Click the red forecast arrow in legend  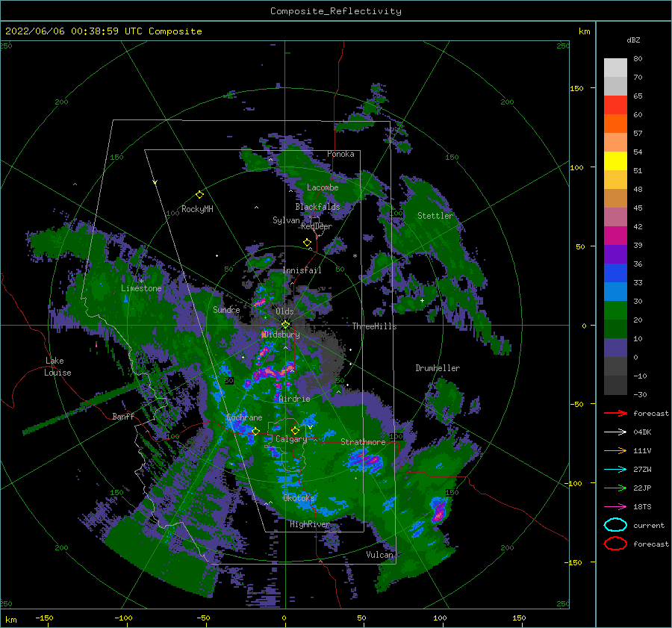tap(615, 413)
